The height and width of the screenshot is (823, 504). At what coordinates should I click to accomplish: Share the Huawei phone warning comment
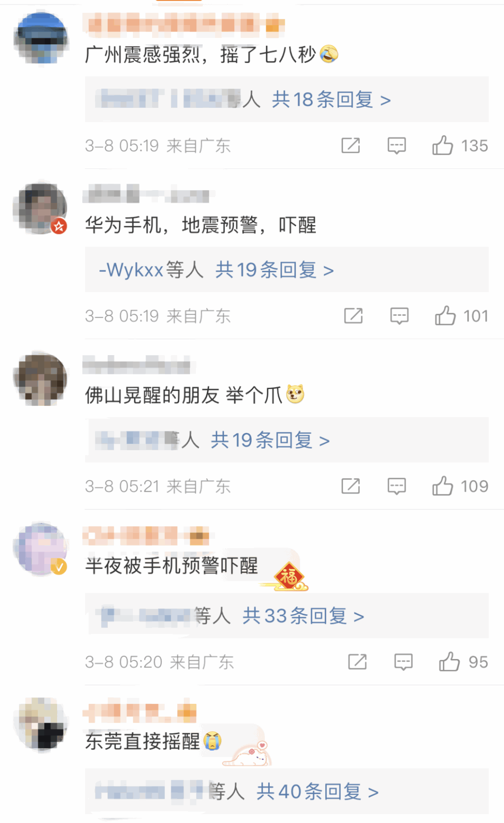tap(353, 316)
